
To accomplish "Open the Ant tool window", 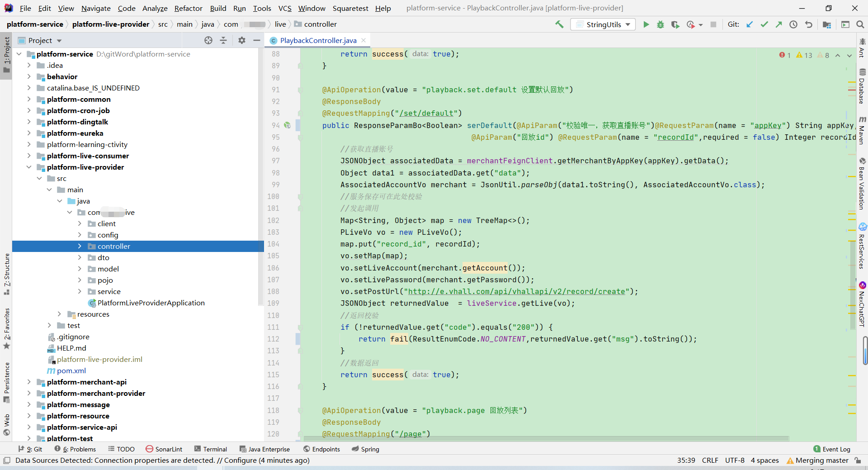I will pyautogui.click(x=862, y=48).
